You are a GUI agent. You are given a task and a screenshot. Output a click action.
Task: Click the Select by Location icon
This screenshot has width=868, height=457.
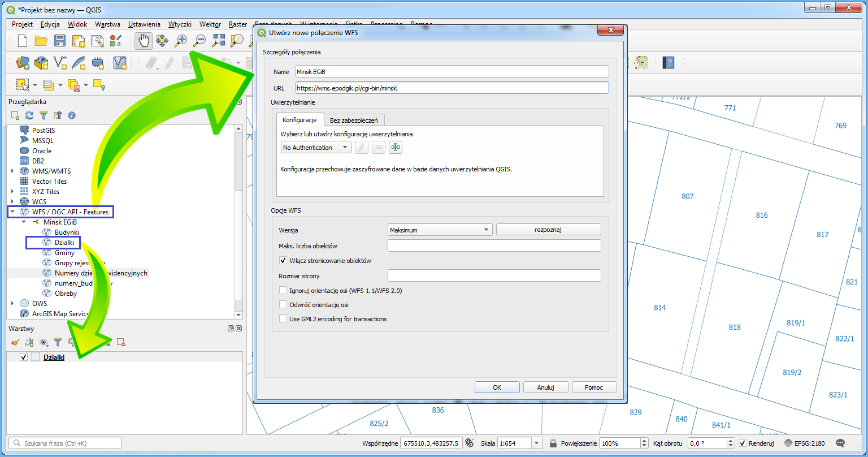pyautogui.click(x=99, y=85)
